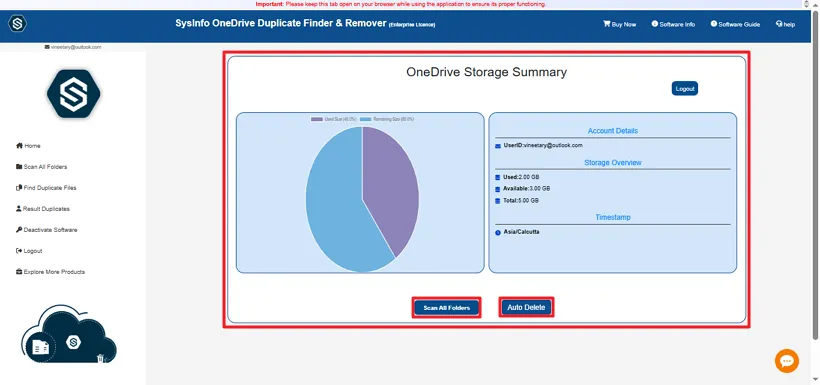Viewport: 820px width, 385px height.
Task: Open Home in the sidebar
Action: coord(28,146)
